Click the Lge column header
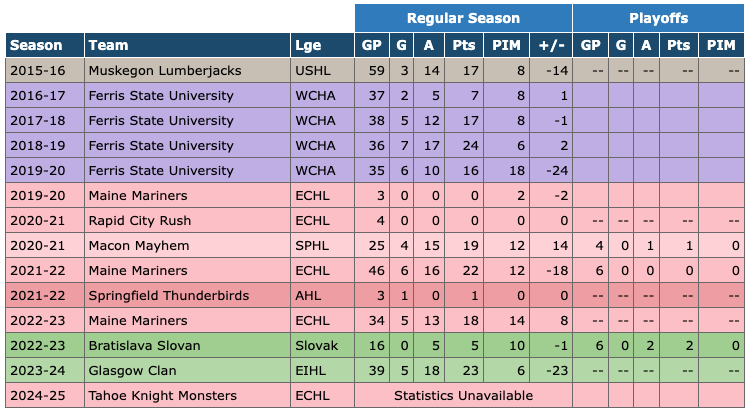This screenshot has width=748, height=414. coord(307,45)
